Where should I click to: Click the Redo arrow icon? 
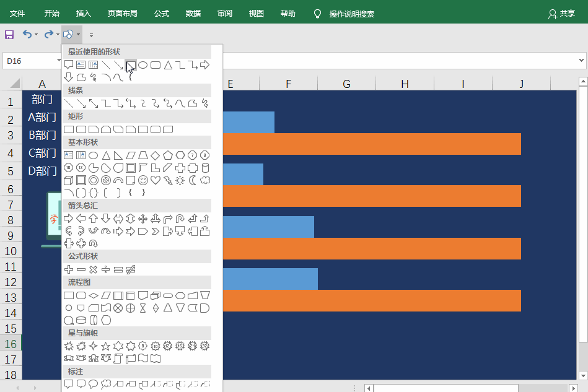(x=49, y=35)
